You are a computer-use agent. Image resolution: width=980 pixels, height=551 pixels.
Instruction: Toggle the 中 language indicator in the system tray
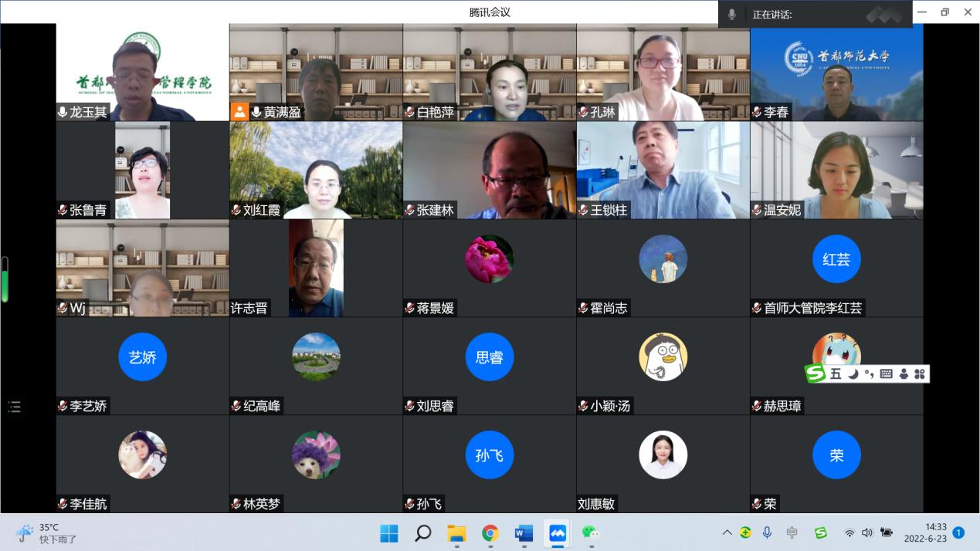point(792,532)
